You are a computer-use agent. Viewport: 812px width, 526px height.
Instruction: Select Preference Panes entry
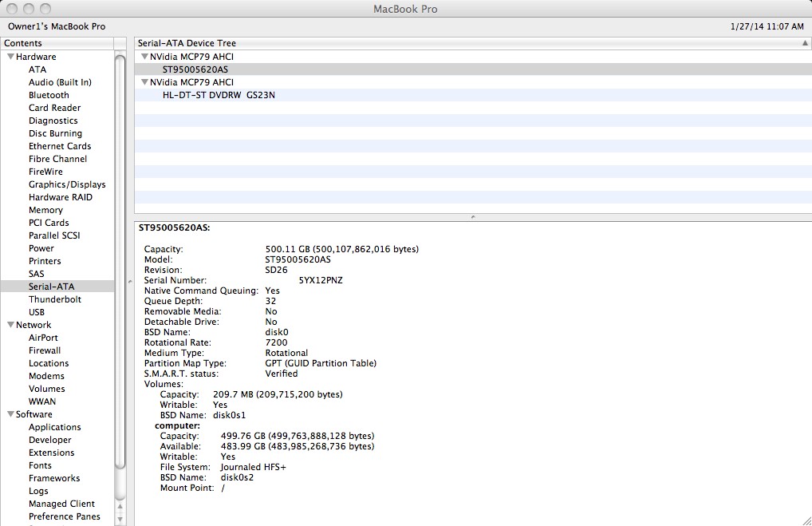pyautogui.click(x=65, y=516)
